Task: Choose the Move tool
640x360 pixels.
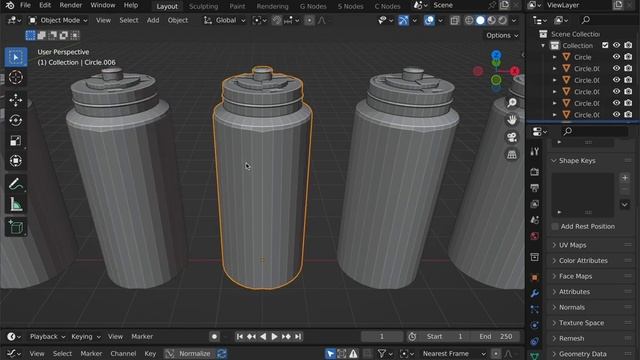Action: (16, 100)
